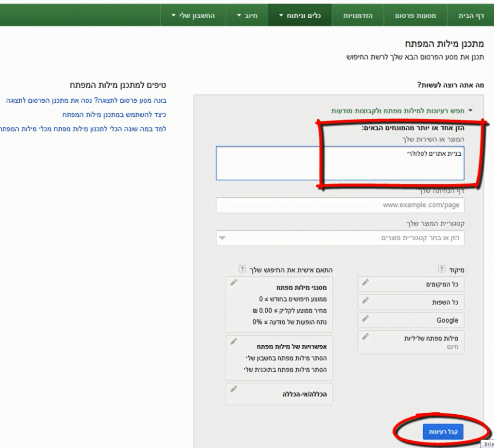Click the ממוצע חיפושים בחודש filter line
Image resolution: width=494 pixels, height=448 pixels.
pyautogui.click(x=293, y=299)
